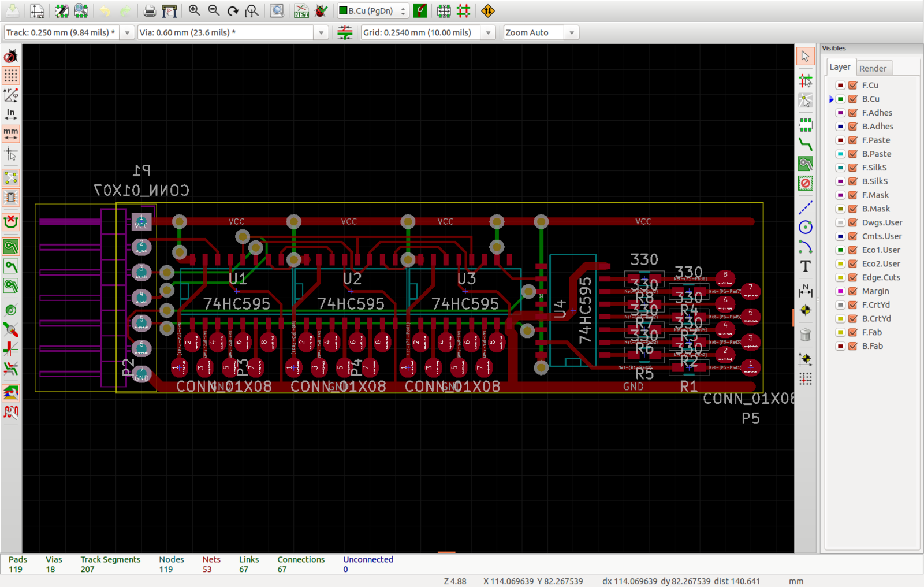Click the Zoom in magnifier icon
The height and width of the screenshot is (587, 924).
pos(195,11)
